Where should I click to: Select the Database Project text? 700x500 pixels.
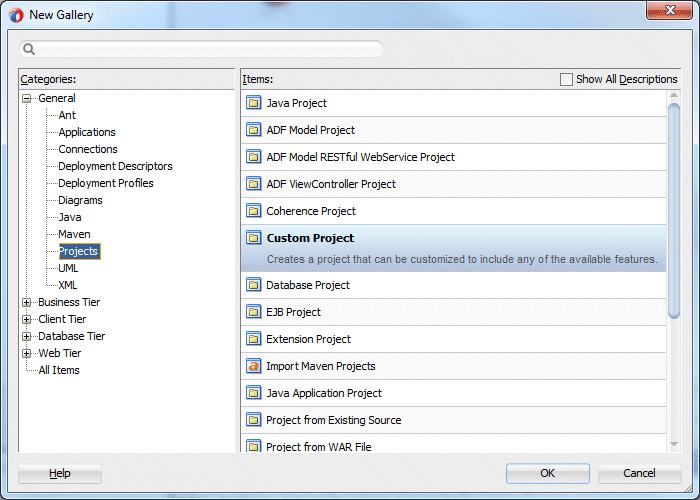(x=308, y=285)
